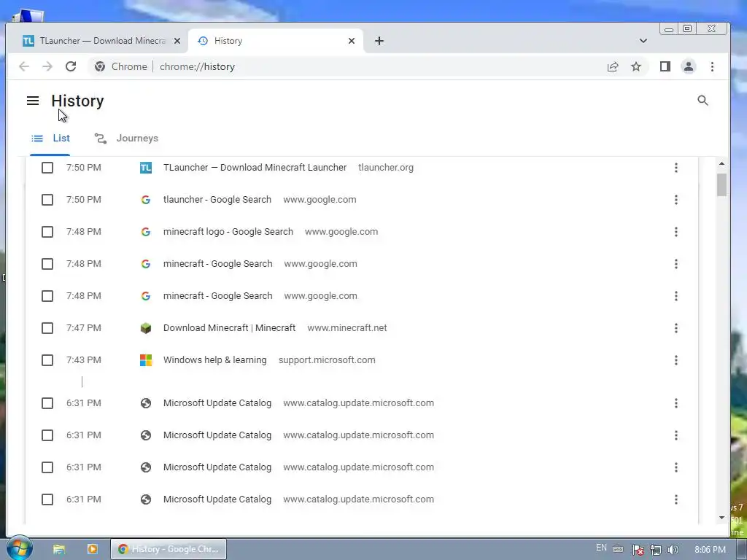Open actions menu for Windows help & learning

pos(676,360)
